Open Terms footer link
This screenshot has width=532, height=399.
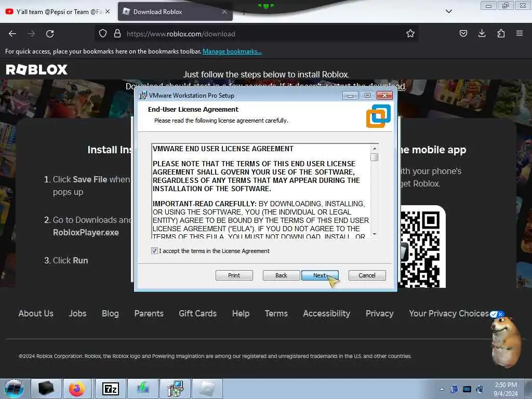point(276,313)
